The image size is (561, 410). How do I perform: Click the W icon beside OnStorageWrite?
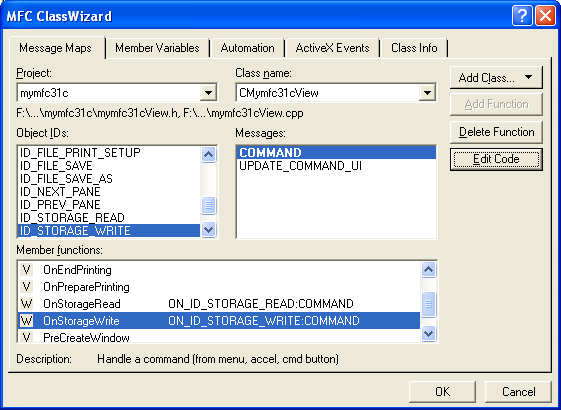26,321
